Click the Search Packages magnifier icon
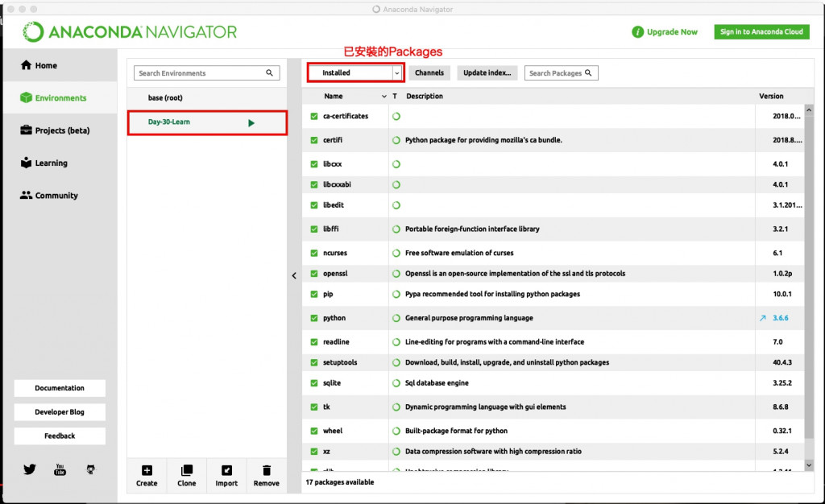Viewport: 825px width, 504px height. tap(588, 73)
